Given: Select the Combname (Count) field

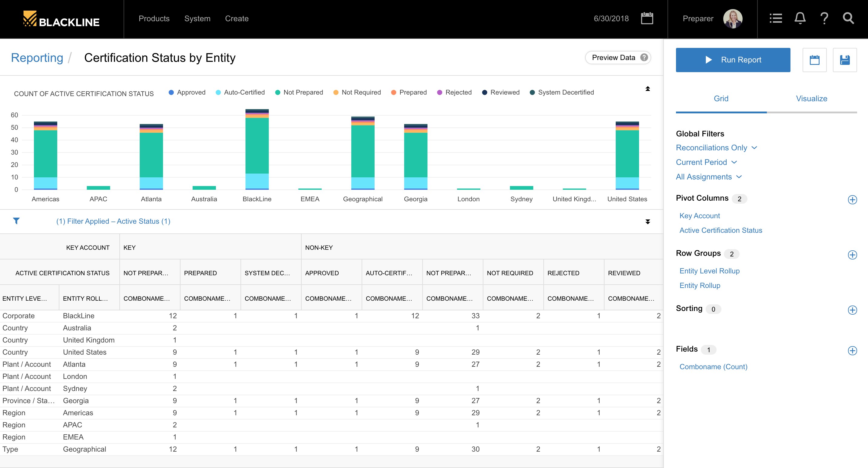Looking at the screenshot, I should coord(713,366).
